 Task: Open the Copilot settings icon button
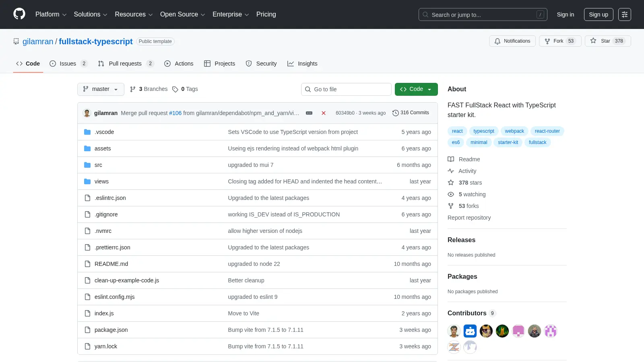(x=625, y=14)
